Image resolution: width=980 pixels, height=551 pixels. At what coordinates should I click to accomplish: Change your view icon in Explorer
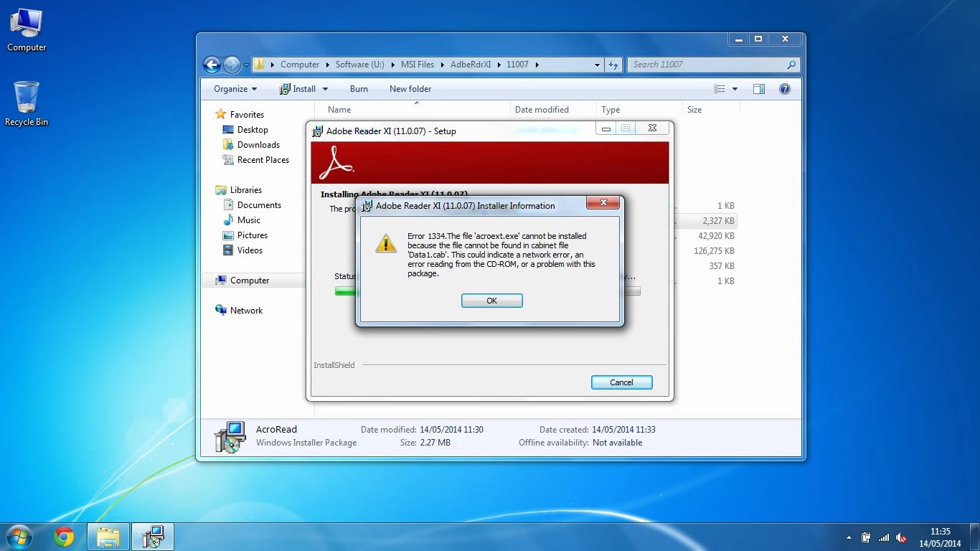[x=720, y=89]
